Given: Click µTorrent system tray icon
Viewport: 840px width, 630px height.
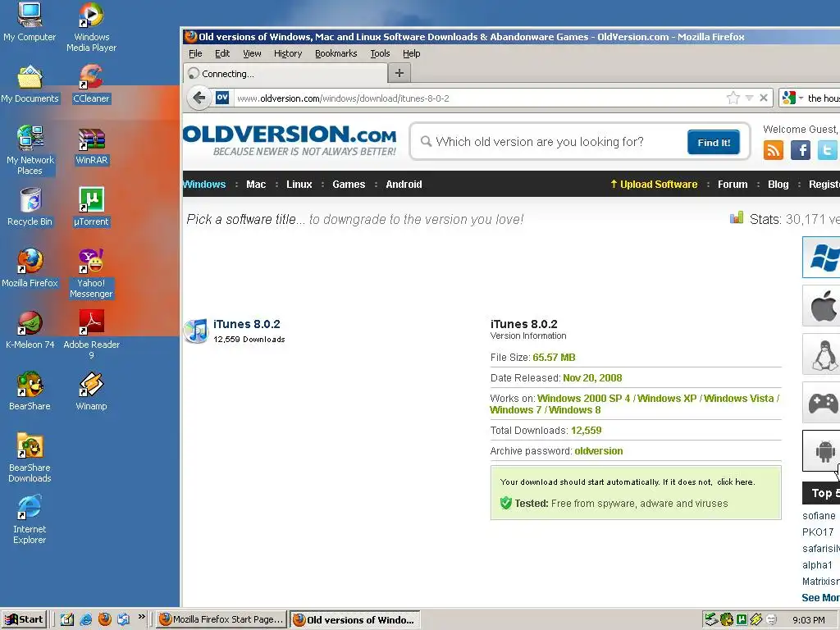Looking at the screenshot, I should pos(742,620).
